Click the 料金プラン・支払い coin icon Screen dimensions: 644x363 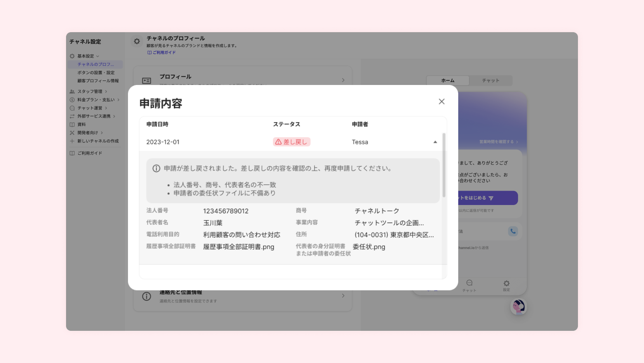[x=72, y=100]
